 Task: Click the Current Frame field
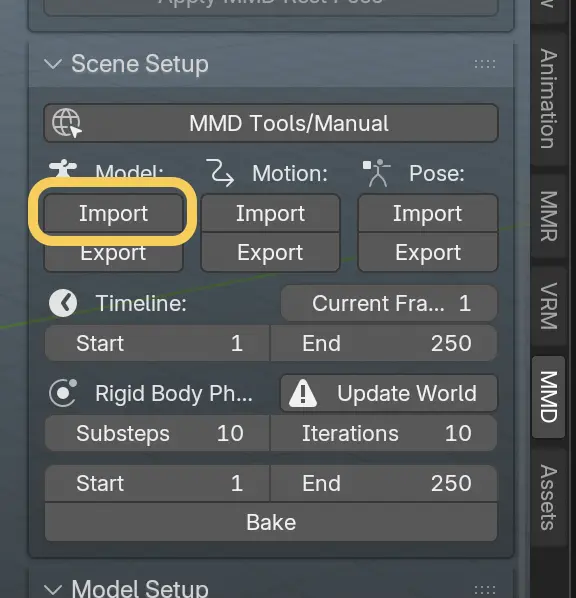click(x=389, y=303)
